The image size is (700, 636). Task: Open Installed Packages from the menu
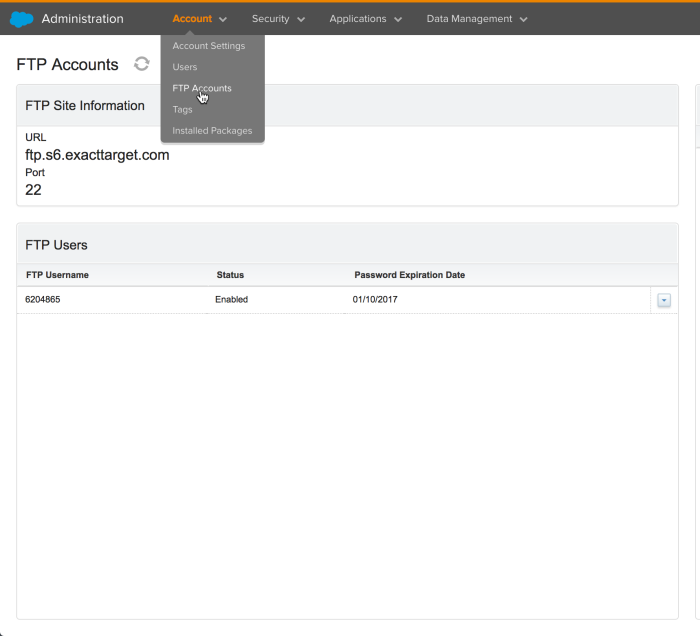212,131
